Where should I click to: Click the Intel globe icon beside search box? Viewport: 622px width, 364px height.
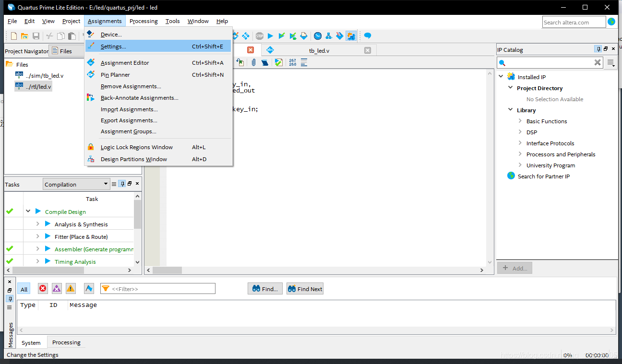tap(611, 22)
